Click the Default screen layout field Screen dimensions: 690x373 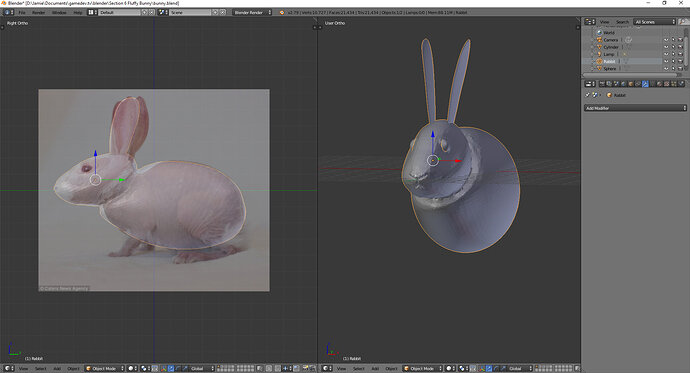pyautogui.click(x=119, y=12)
